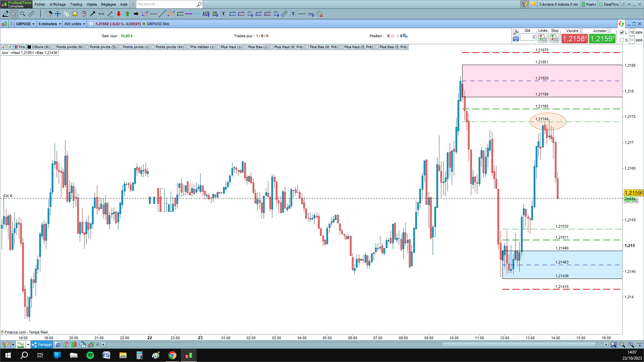The height and width of the screenshot is (362, 644).
Task: Click the Limite order icon
Action: click(x=542, y=38)
